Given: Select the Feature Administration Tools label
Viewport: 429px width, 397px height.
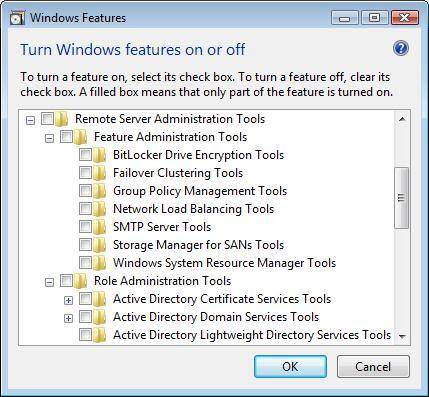Looking at the screenshot, I should [x=170, y=137].
